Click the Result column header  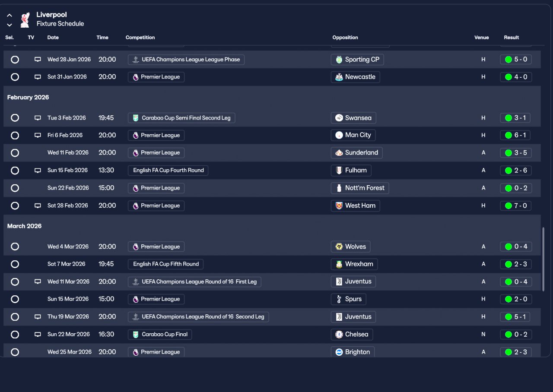click(512, 38)
